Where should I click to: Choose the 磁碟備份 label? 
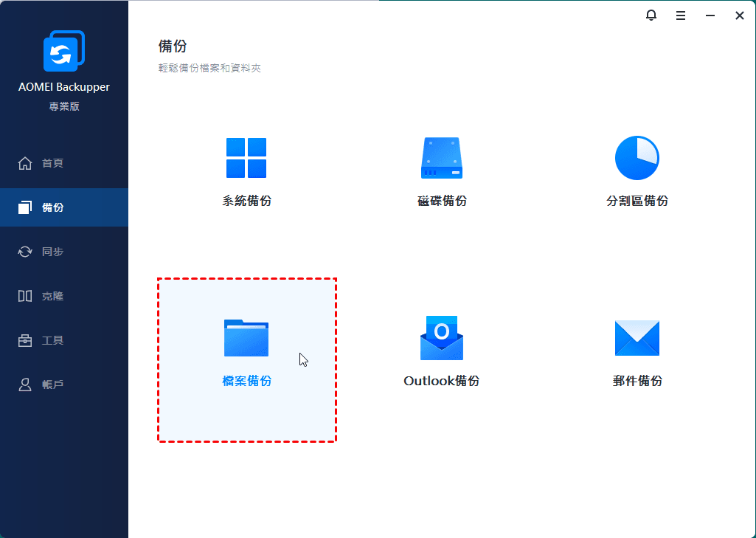[x=442, y=201]
